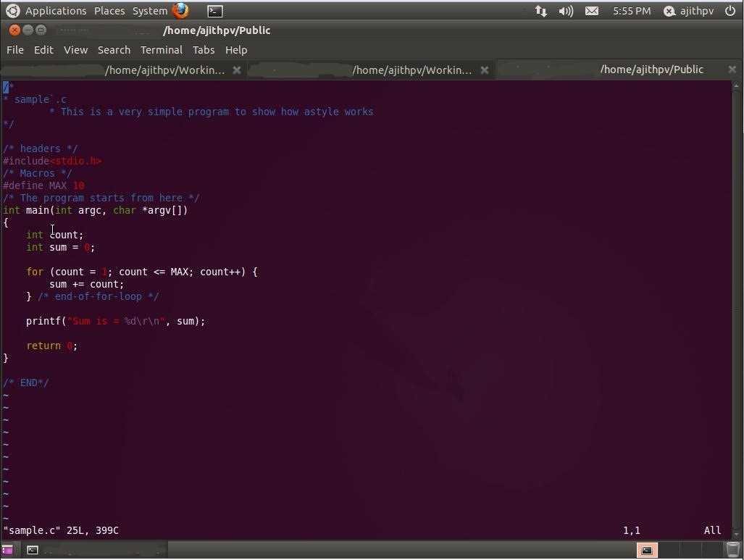Viewport: 744px width, 560px height.
Task: Select the /home/ajithpv/Public tab
Action: (x=651, y=70)
